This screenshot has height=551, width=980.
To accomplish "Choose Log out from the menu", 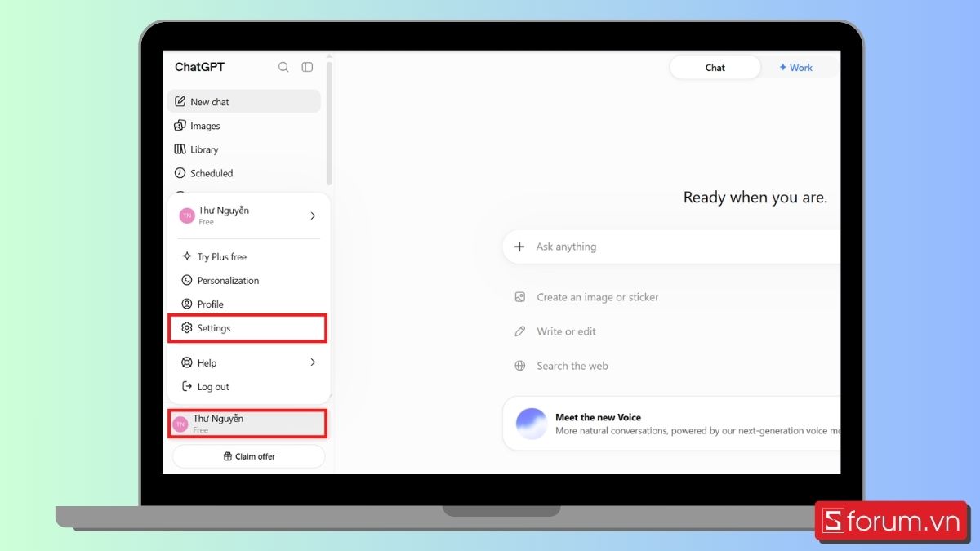I will 248,387.
